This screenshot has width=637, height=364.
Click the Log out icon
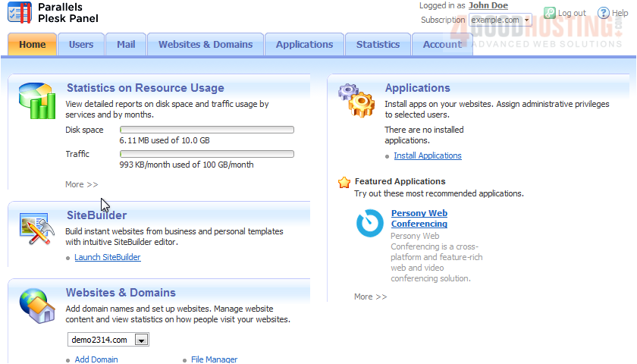(550, 13)
